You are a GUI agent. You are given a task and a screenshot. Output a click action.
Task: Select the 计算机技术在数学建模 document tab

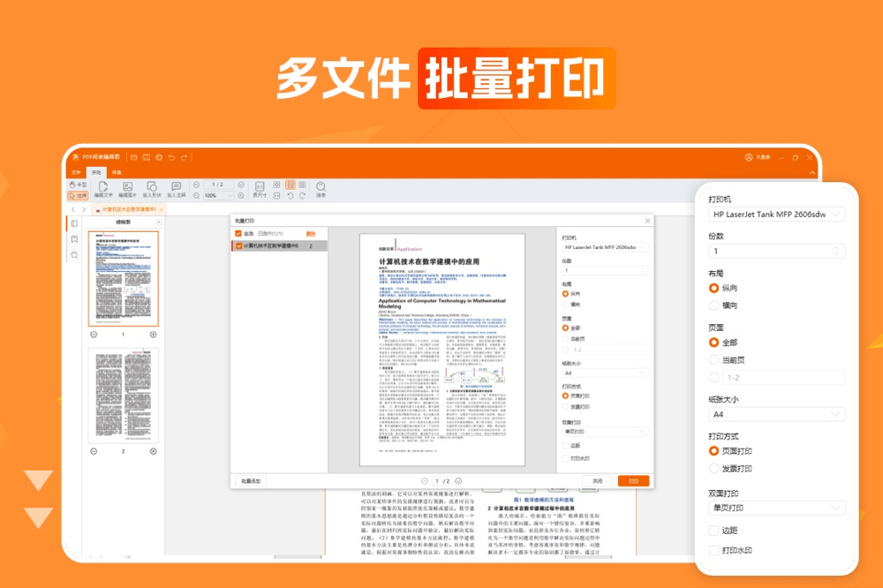coord(128,209)
